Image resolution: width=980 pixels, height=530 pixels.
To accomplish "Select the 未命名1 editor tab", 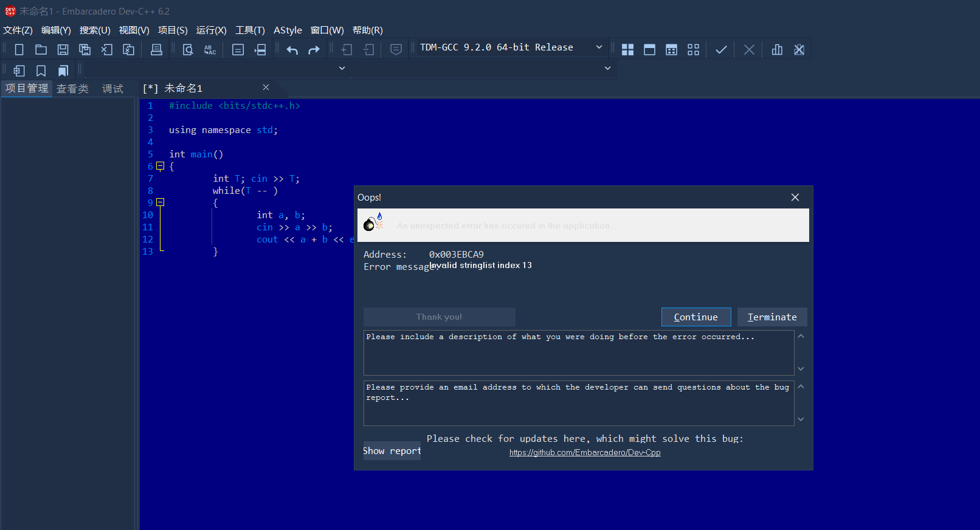I will pyautogui.click(x=183, y=89).
